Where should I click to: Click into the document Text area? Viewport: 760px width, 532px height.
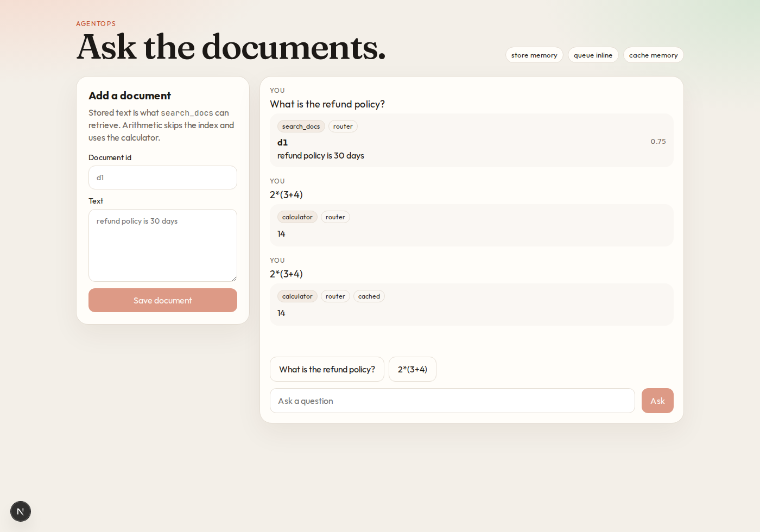click(x=163, y=245)
